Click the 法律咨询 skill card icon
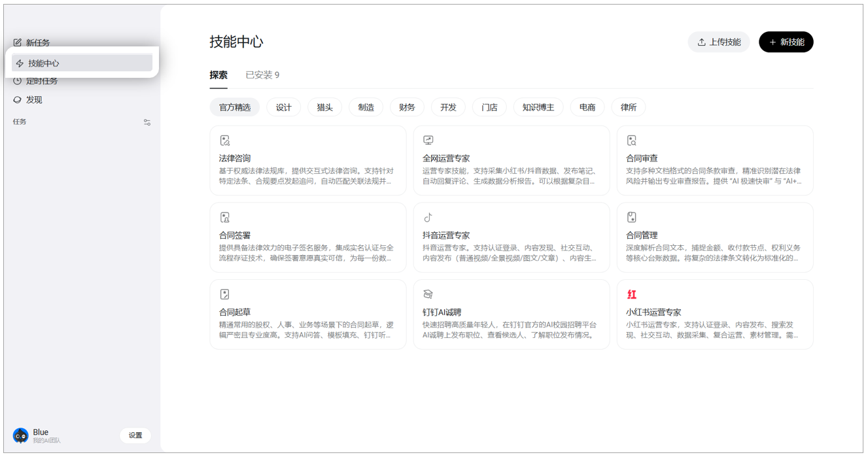 [225, 141]
